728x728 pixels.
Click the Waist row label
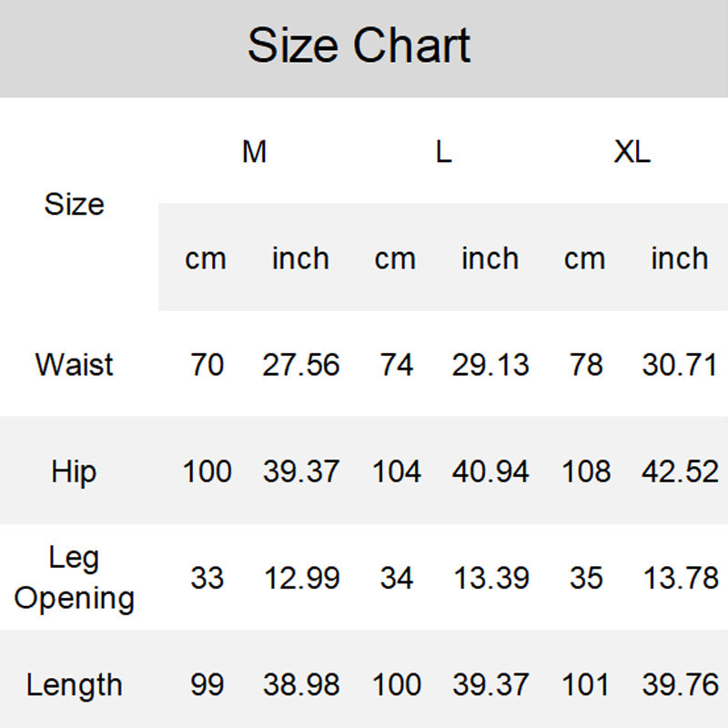click(x=75, y=365)
